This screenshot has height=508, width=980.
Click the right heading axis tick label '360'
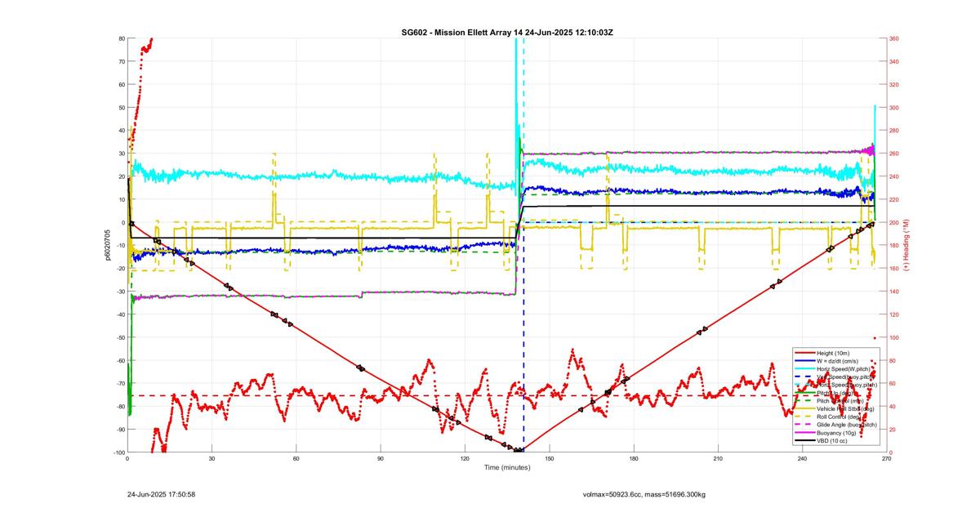[894, 38]
